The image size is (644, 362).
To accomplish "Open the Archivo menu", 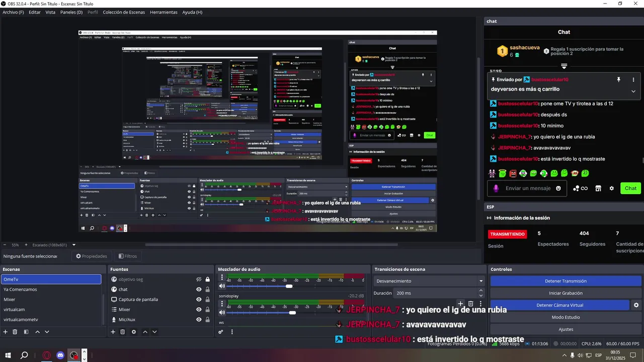I will point(13,12).
